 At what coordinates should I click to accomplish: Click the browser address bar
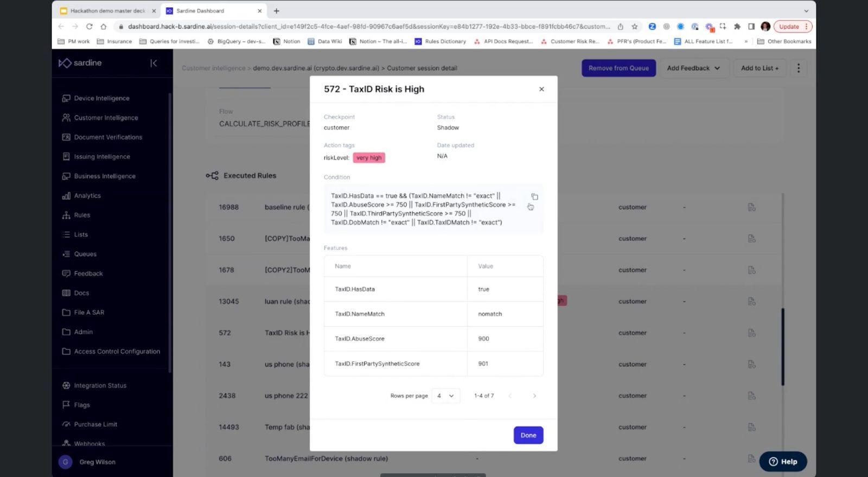click(369, 27)
